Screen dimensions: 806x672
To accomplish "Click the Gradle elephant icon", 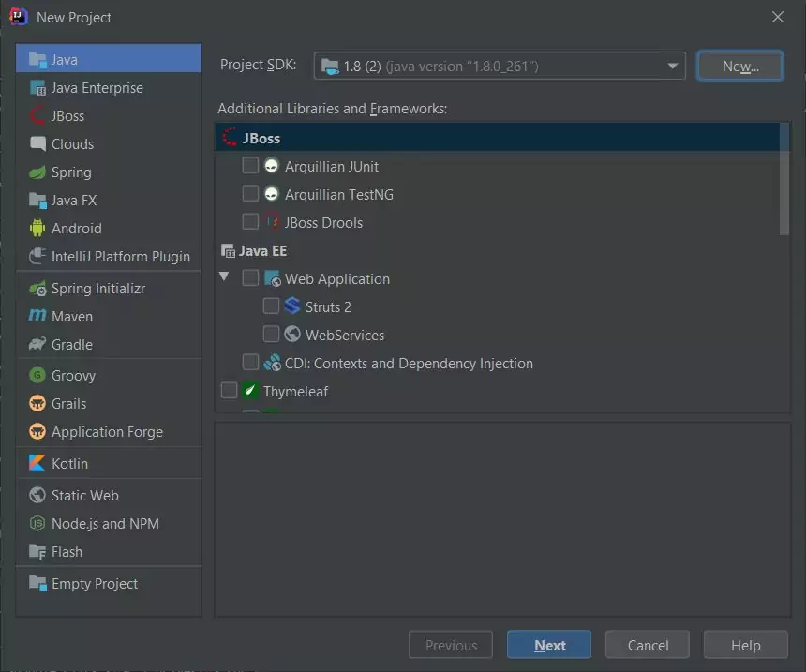I will point(37,344).
